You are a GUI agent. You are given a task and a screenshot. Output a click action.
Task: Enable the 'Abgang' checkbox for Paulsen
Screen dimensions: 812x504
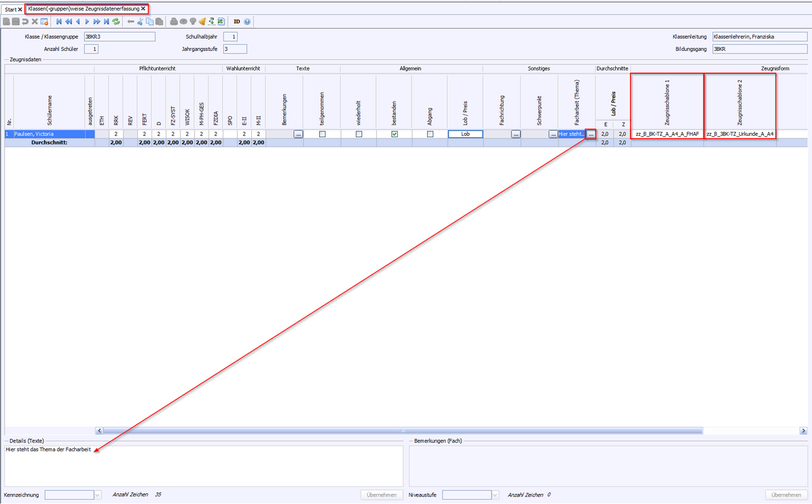click(x=430, y=134)
